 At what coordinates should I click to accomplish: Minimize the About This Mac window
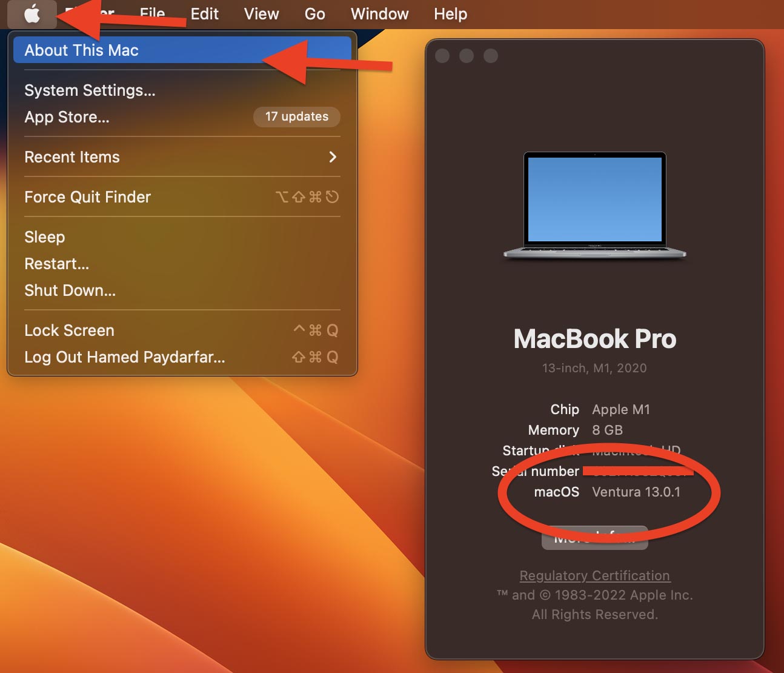click(467, 56)
